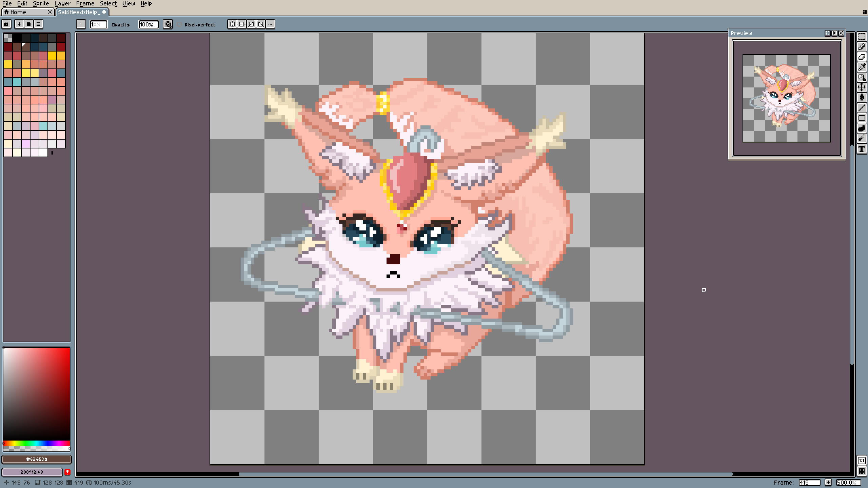Select the Text tool
The image size is (868, 488).
[862, 149]
